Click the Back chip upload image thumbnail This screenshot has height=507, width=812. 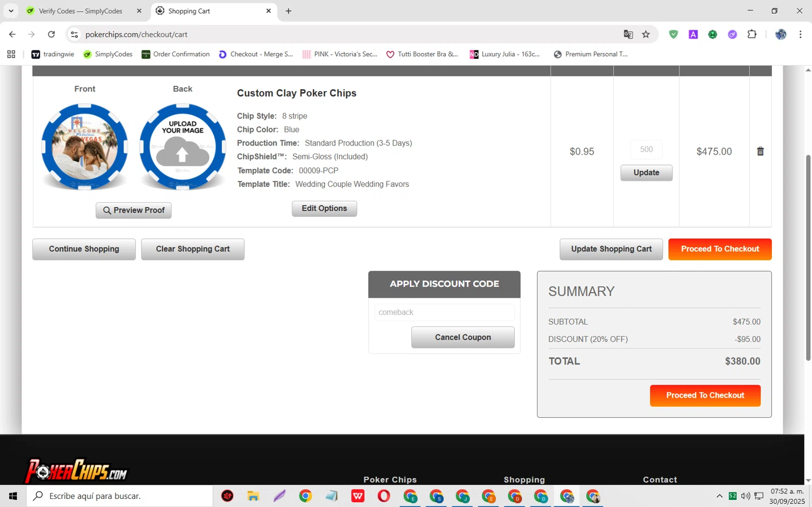(x=182, y=147)
